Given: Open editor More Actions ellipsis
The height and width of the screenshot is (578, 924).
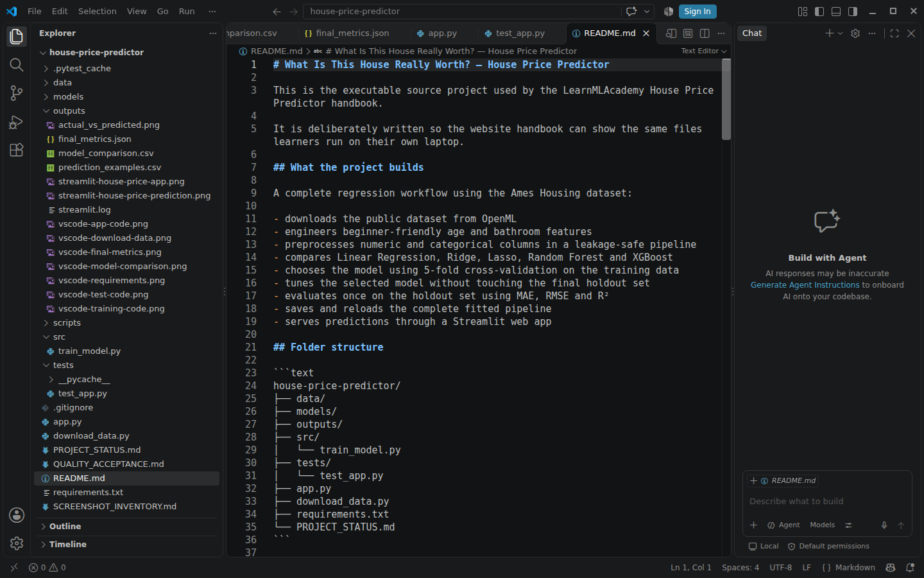Looking at the screenshot, I should [721, 33].
